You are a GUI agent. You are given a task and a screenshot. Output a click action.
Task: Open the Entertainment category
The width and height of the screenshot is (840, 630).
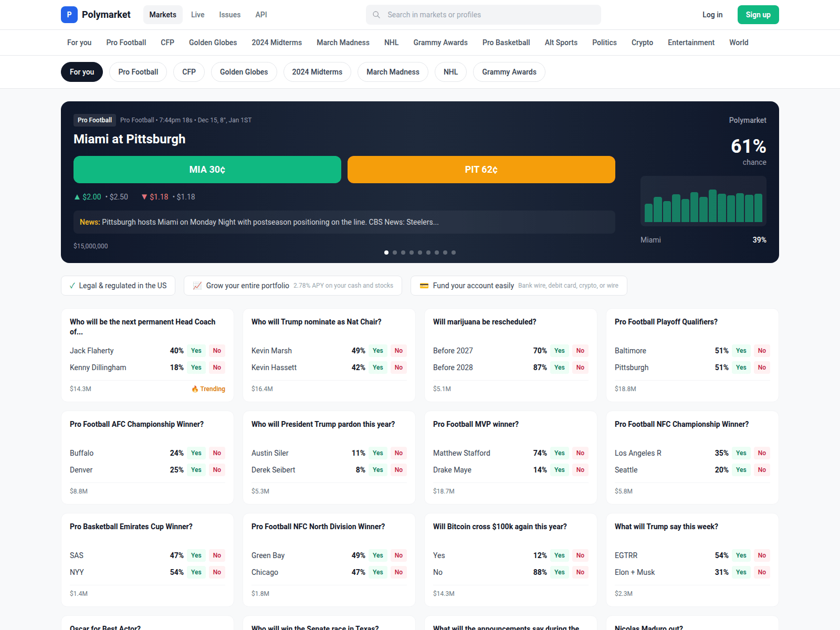point(691,43)
